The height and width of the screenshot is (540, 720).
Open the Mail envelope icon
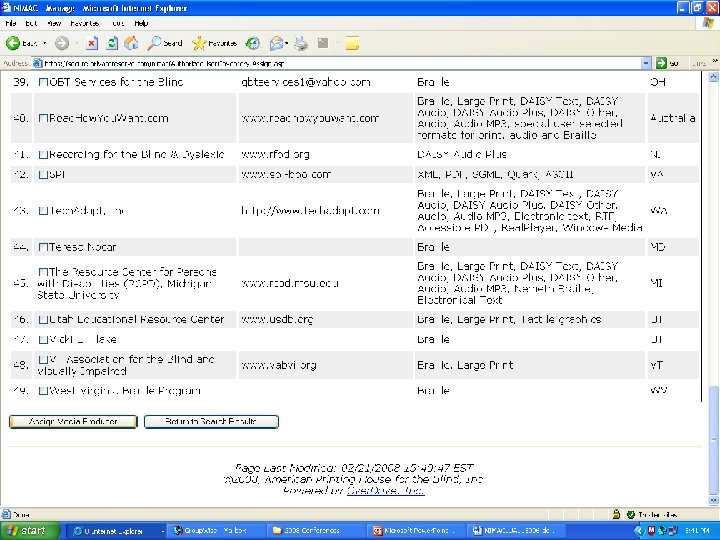click(276, 43)
